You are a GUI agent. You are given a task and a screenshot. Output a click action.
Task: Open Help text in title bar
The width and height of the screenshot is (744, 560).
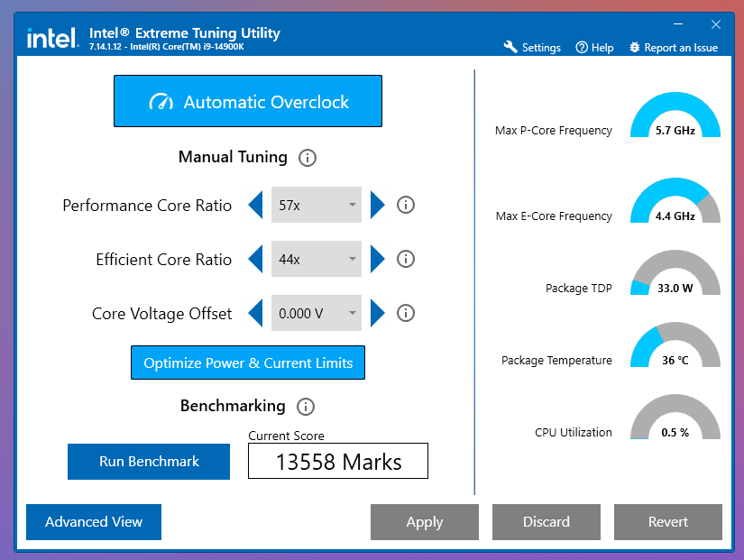pyautogui.click(x=602, y=48)
